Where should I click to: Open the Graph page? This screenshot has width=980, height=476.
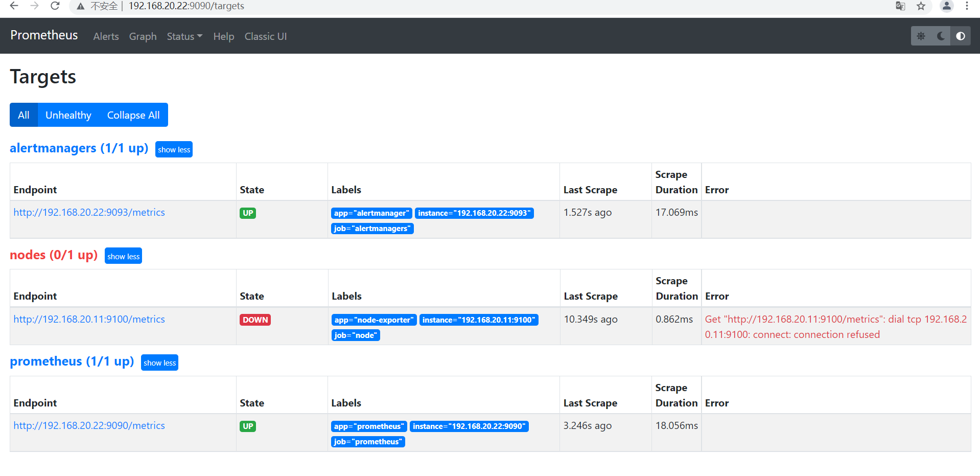[143, 36]
